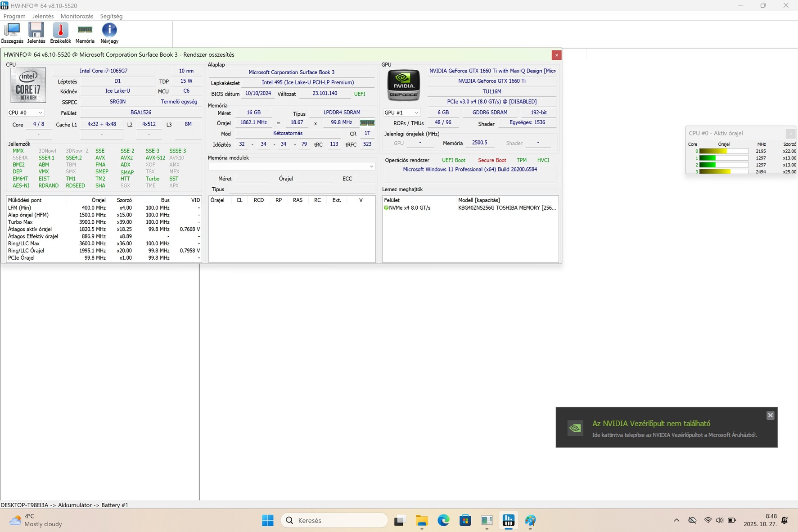This screenshot has width=798, height=532.
Task: Click the Ice Lake-U codename value
Action: coord(117,91)
